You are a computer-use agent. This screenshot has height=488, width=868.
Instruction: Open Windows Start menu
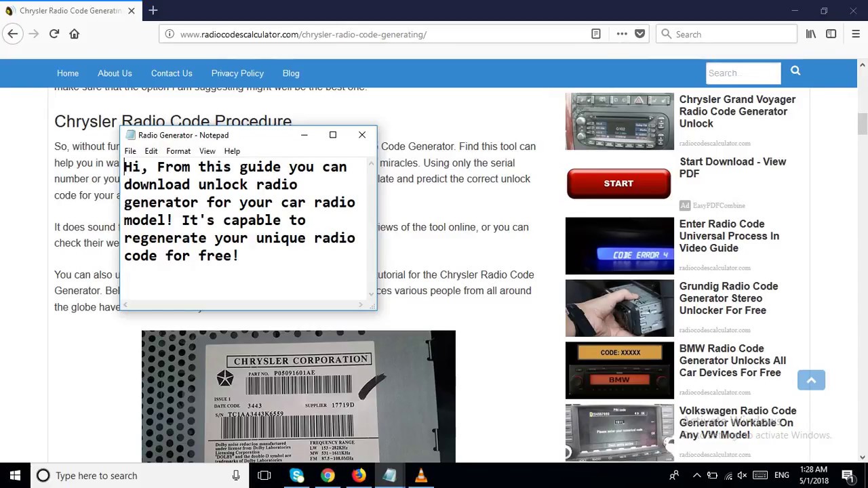(x=15, y=475)
